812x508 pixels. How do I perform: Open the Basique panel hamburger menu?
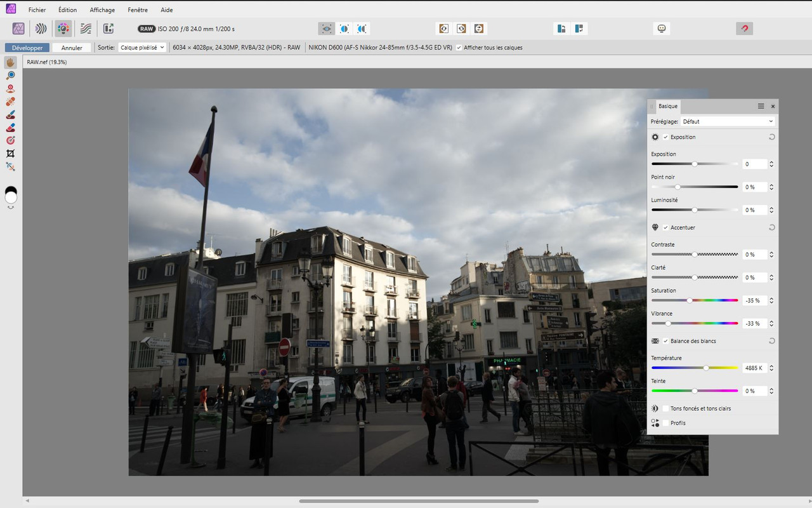[761, 106]
